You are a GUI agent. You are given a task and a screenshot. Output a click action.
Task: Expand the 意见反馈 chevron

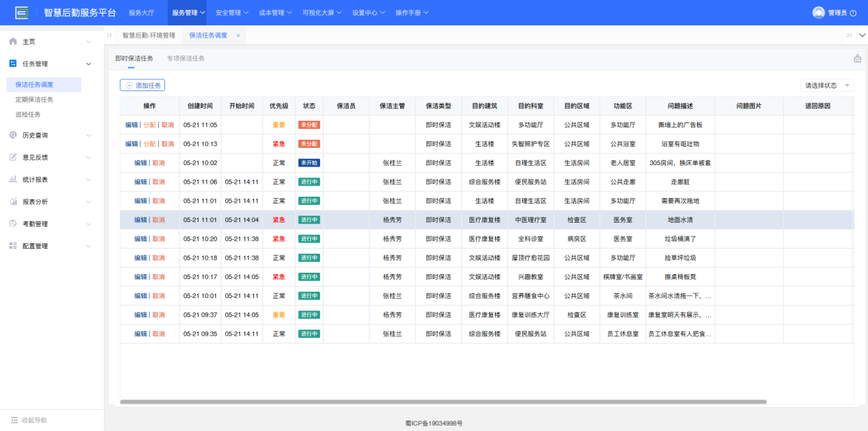click(88, 157)
